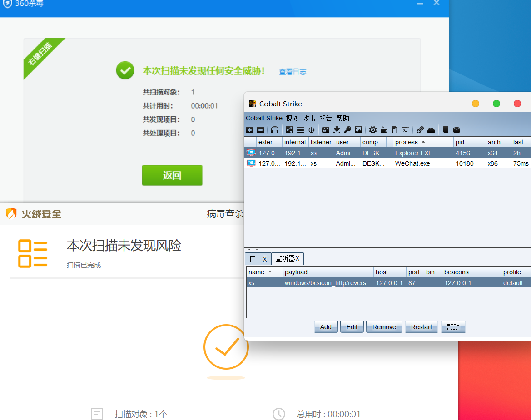Click the cloud manage web server icon
Image resolution: width=531 pixels, height=420 pixels.
coord(431,130)
